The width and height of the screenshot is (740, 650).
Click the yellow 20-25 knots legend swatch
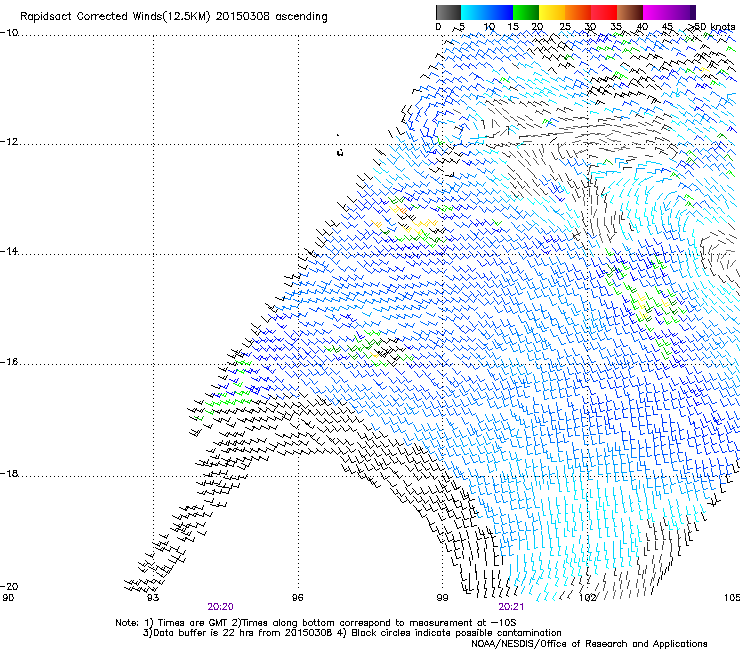tap(552, 12)
